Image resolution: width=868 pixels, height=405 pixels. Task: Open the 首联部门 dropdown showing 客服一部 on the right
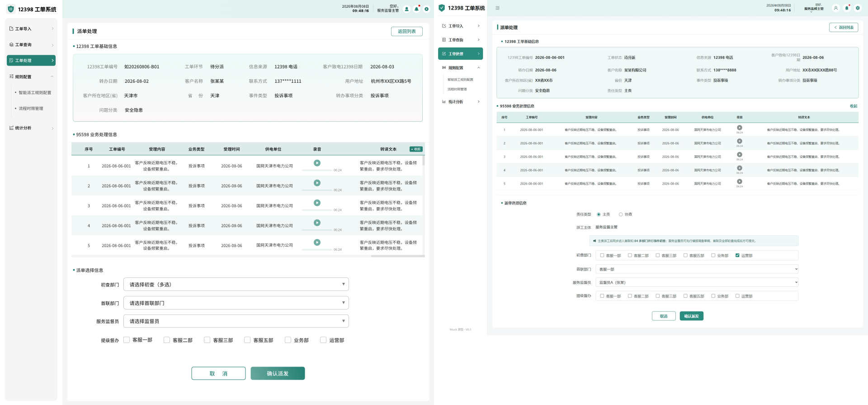point(697,269)
